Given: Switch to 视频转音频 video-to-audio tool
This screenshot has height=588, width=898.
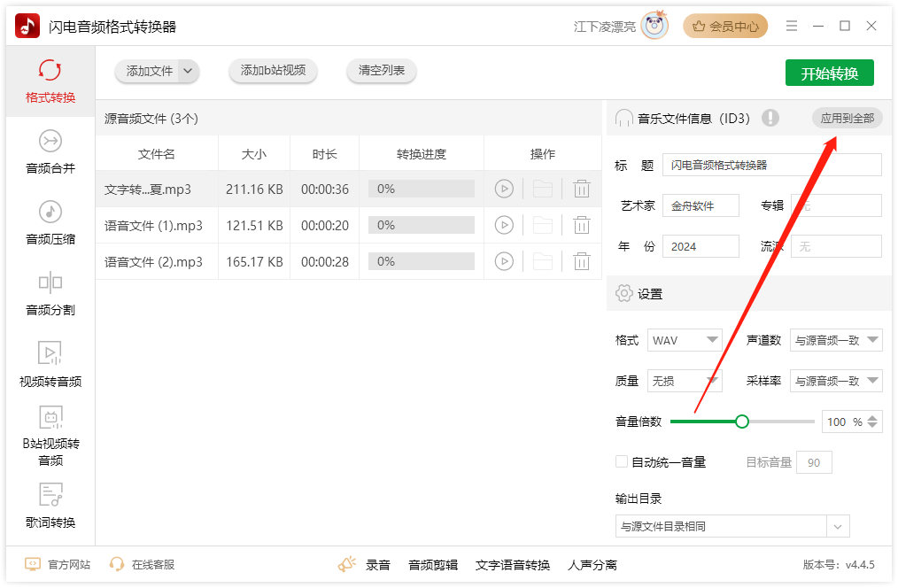Looking at the screenshot, I should 50,364.
